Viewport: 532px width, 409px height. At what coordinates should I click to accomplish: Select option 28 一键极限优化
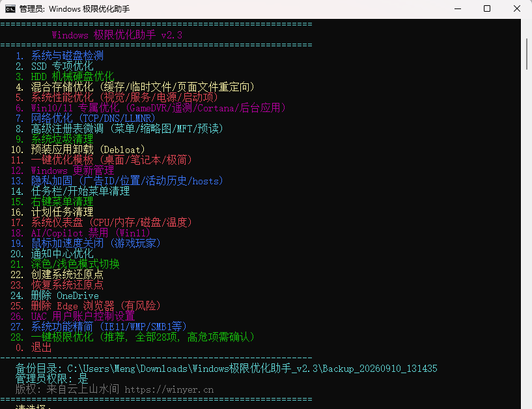coord(132,338)
